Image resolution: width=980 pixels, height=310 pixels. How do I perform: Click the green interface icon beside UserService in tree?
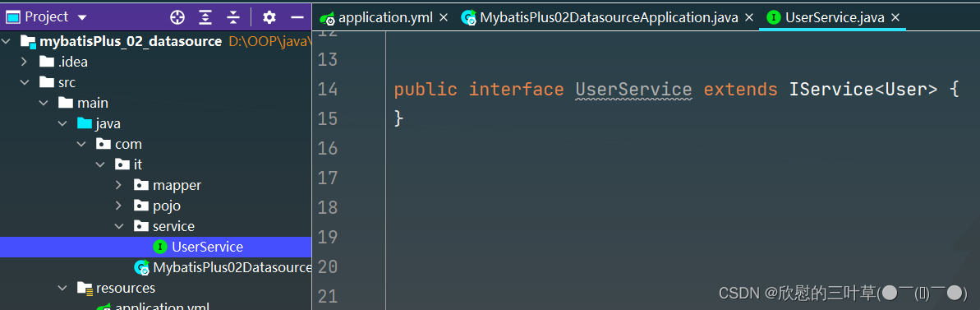pyautogui.click(x=160, y=247)
